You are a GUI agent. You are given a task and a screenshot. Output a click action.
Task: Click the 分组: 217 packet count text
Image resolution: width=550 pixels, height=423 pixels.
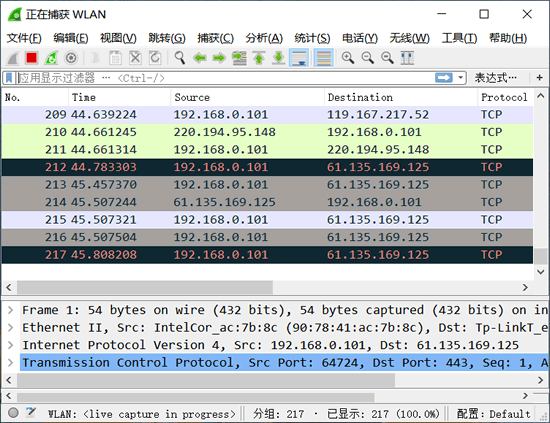point(279,414)
